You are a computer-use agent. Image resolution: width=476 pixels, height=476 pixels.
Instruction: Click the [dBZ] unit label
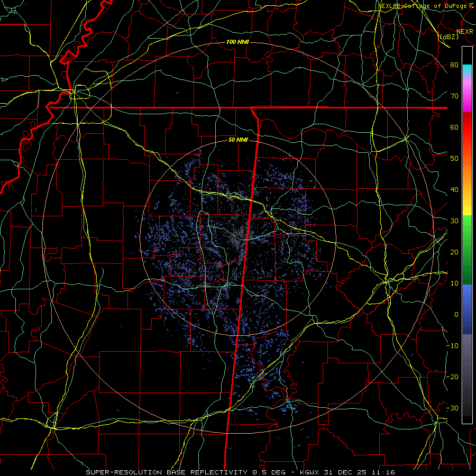click(x=449, y=36)
